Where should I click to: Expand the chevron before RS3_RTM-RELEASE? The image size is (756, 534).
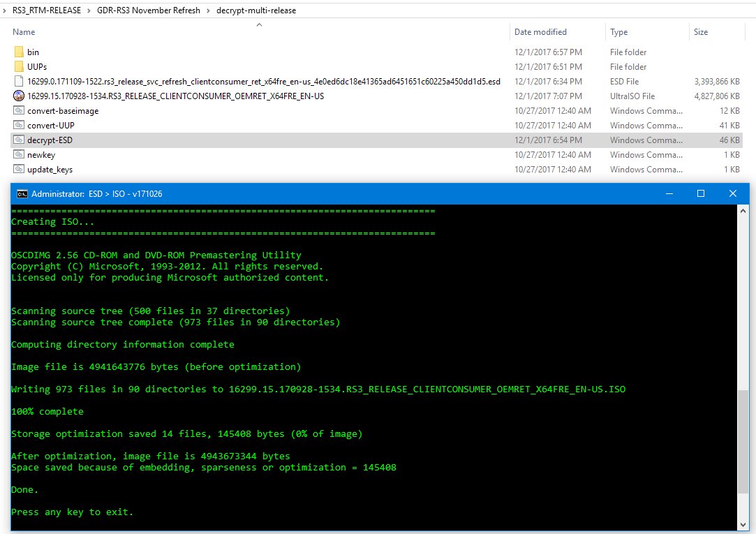pyautogui.click(x=4, y=10)
